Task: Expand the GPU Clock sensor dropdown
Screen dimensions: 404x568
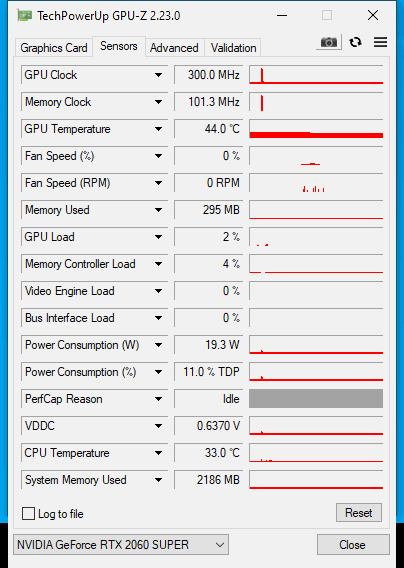Action: click(x=158, y=75)
